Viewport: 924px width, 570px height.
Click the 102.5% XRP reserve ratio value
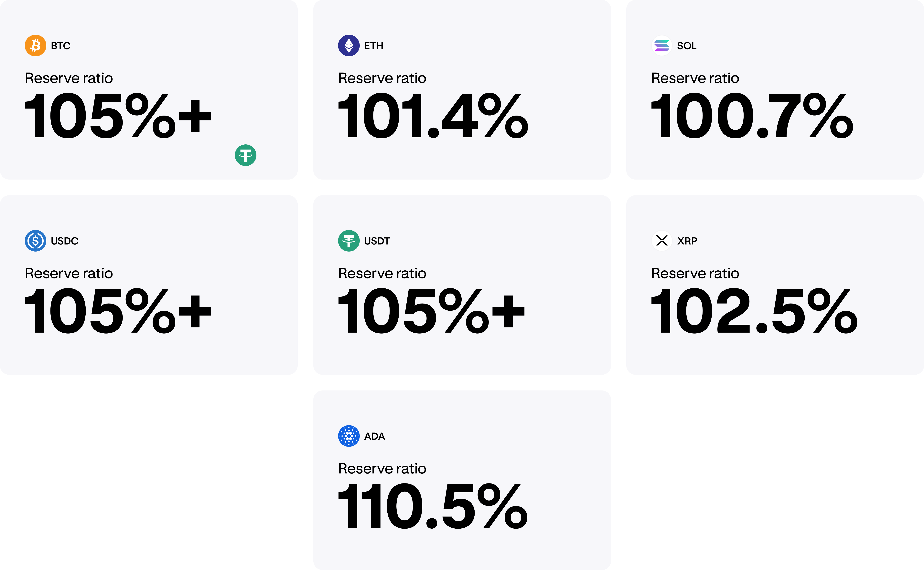[754, 311]
